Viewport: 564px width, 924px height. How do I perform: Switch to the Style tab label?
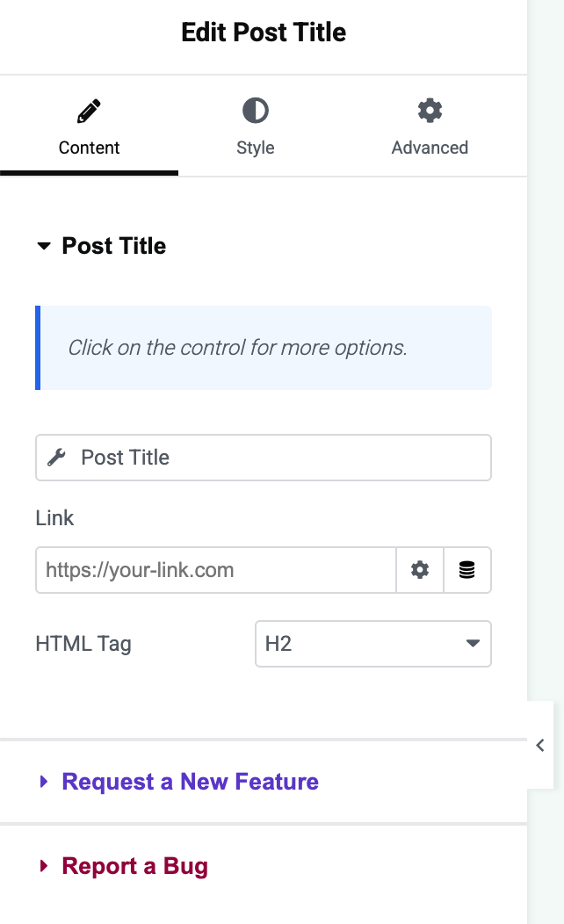pos(256,148)
